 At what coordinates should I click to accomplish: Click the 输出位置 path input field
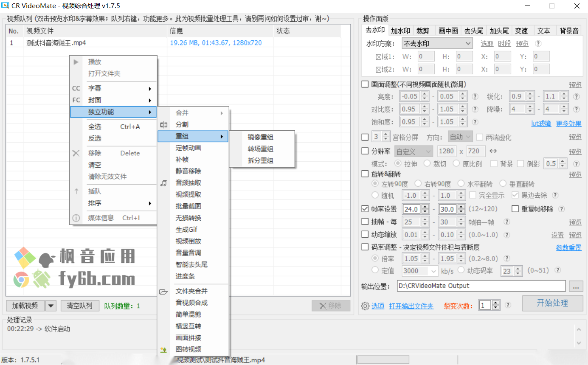pos(481,286)
